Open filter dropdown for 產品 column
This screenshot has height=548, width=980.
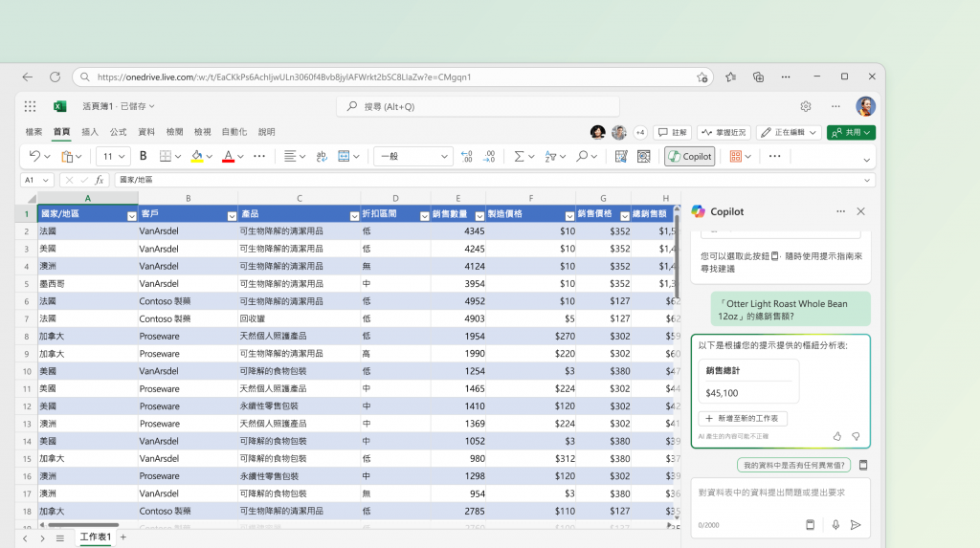click(354, 215)
